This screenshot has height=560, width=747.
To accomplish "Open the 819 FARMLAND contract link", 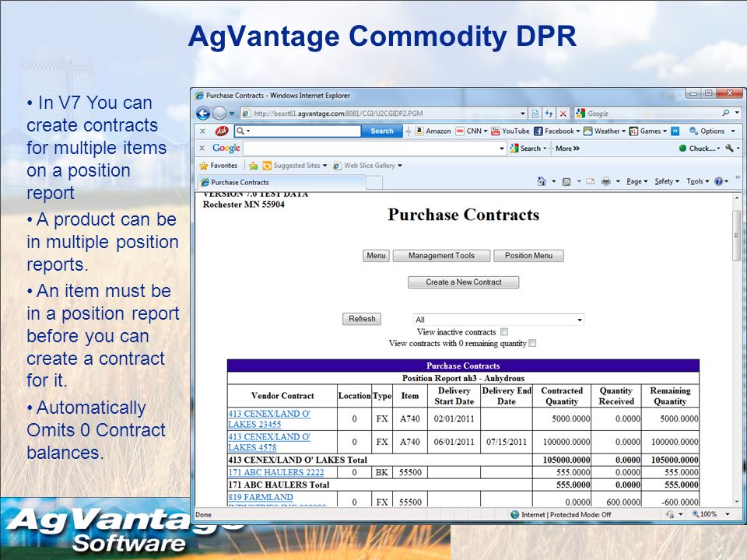I will click(x=277, y=501).
